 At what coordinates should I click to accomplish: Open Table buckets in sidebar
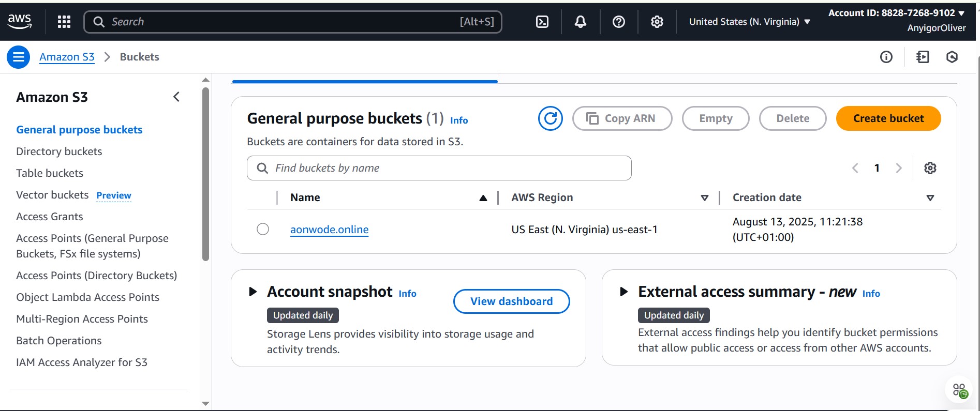click(50, 173)
